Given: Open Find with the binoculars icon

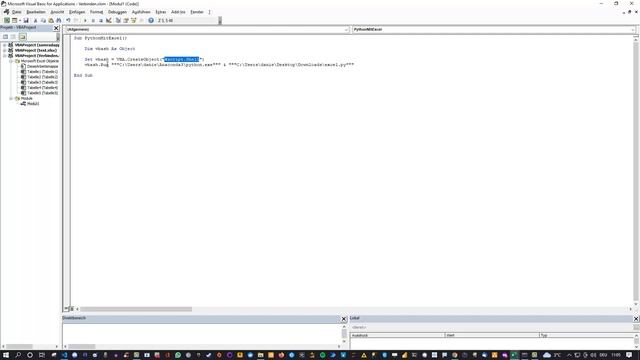Looking at the screenshot, I should [59, 20].
